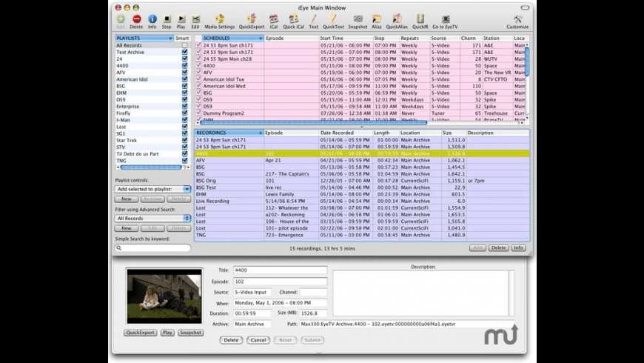Click the playlists horizontal scrollbar
This screenshot has width=644, height=363.
click(x=152, y=167)
